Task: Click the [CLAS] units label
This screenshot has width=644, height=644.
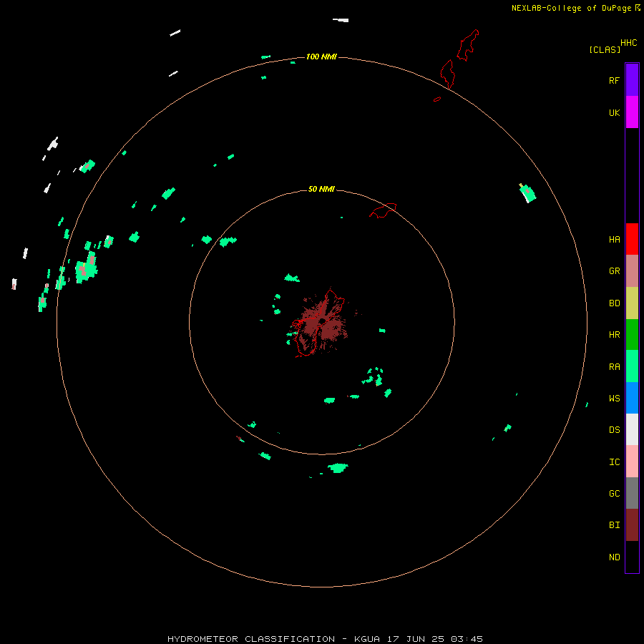Action: (x=605, y=50)
